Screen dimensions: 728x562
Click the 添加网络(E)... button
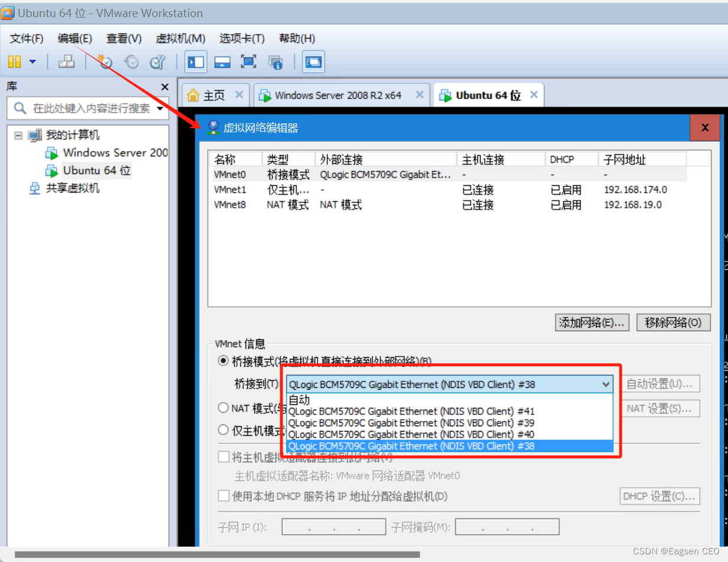point(592,322)
